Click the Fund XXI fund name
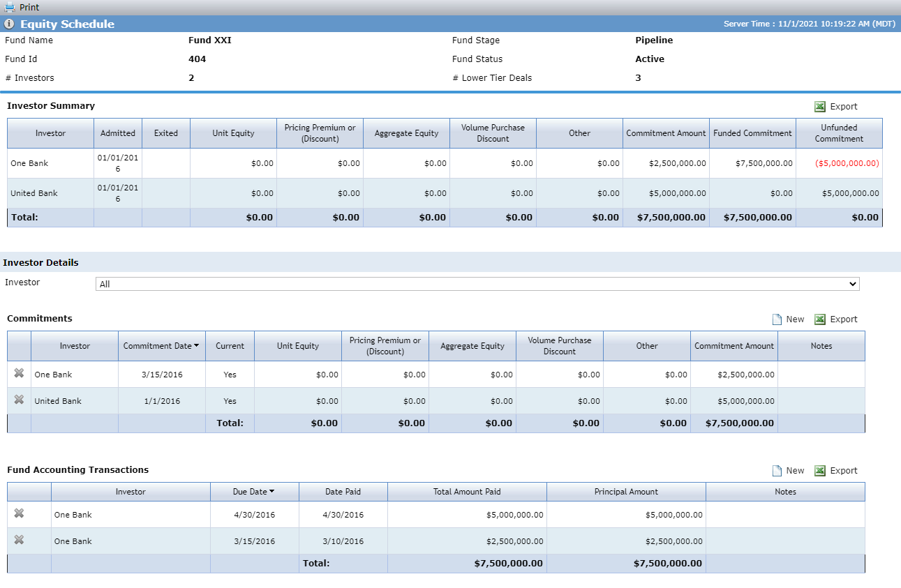The image size is (901, 588). coord(210,40)
